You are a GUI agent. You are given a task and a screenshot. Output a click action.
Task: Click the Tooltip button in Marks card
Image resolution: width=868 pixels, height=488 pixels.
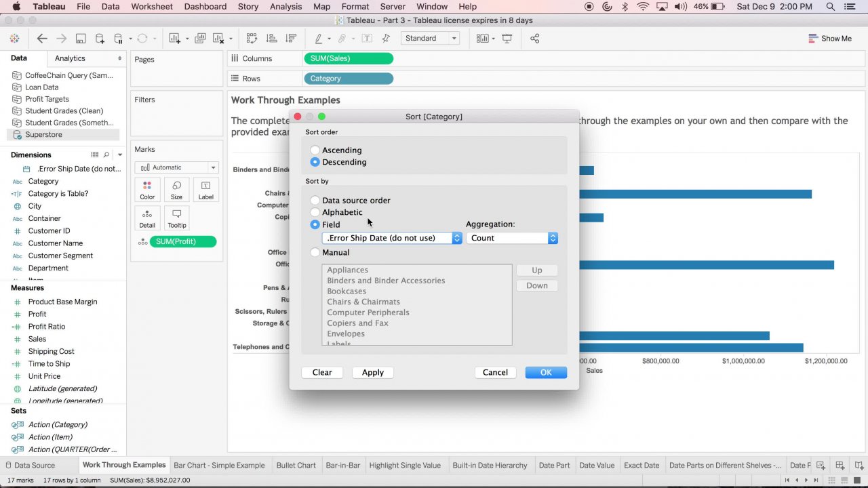coord(176,218)
